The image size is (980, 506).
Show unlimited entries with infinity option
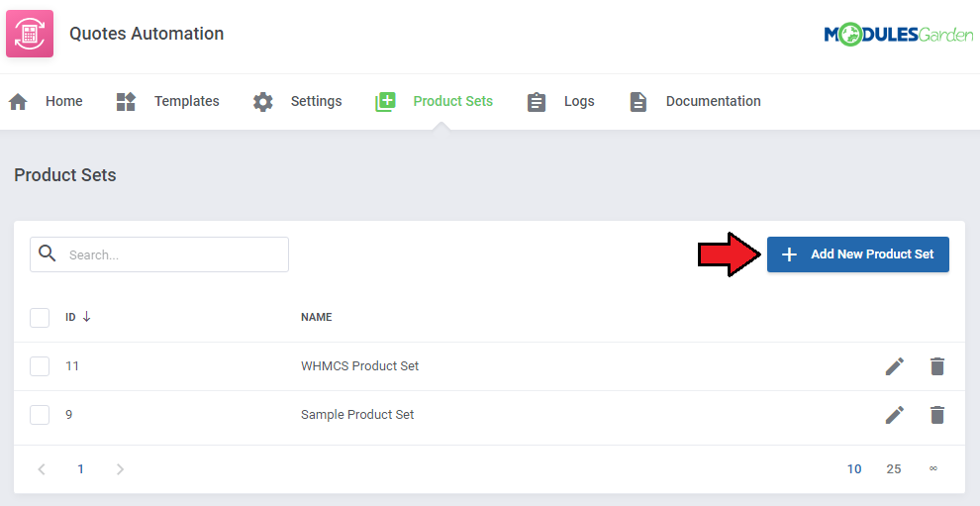click(933, 469)
